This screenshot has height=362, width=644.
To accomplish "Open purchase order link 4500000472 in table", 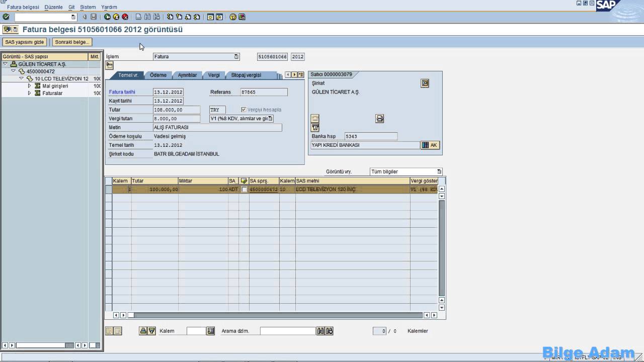I will click(x=264, y=190).
